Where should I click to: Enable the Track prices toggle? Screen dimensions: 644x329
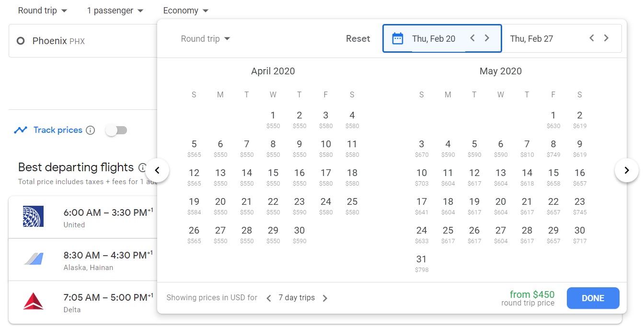pyautogui.click(x=116, y=130)
